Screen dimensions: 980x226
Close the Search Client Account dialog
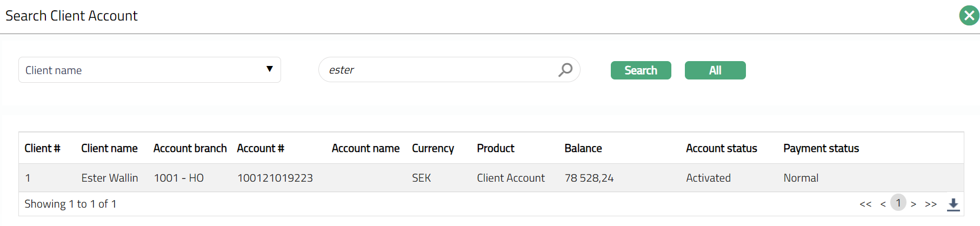click(969, 16)
